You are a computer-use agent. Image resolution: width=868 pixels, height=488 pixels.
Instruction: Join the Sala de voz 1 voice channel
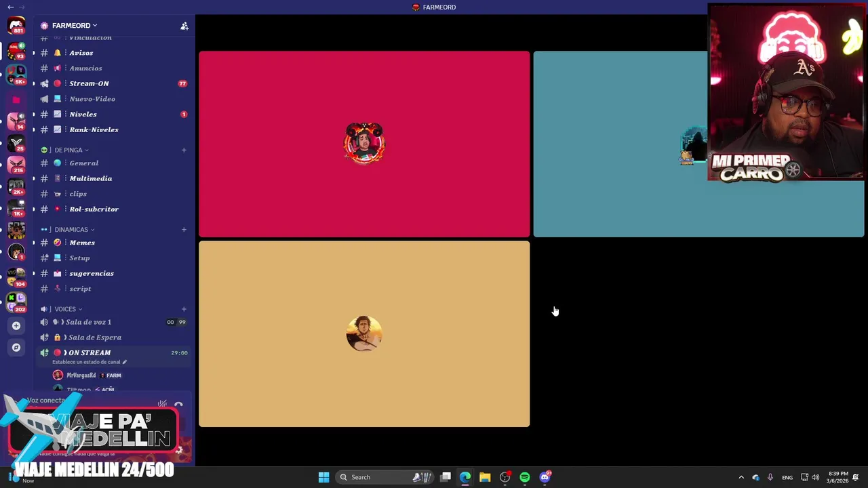113,322
